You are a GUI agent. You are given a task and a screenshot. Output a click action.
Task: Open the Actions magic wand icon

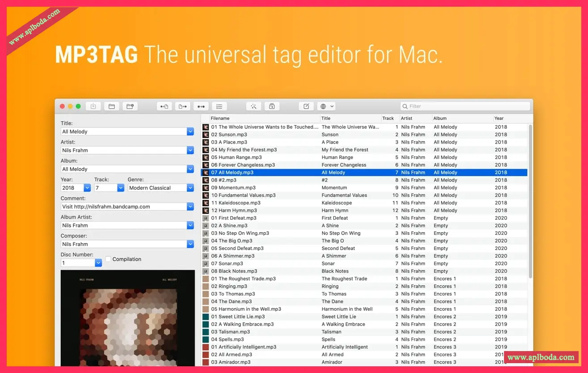click(x=253, y=106)
